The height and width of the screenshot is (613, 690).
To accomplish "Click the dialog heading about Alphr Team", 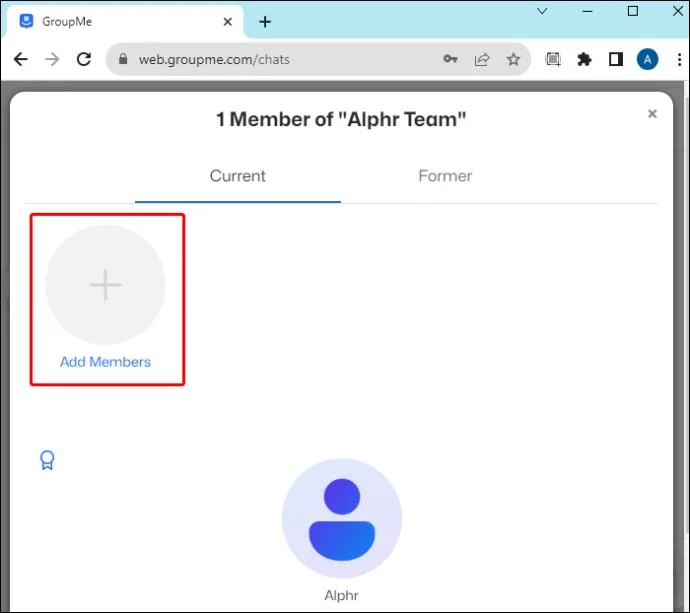I will [341, 119].
